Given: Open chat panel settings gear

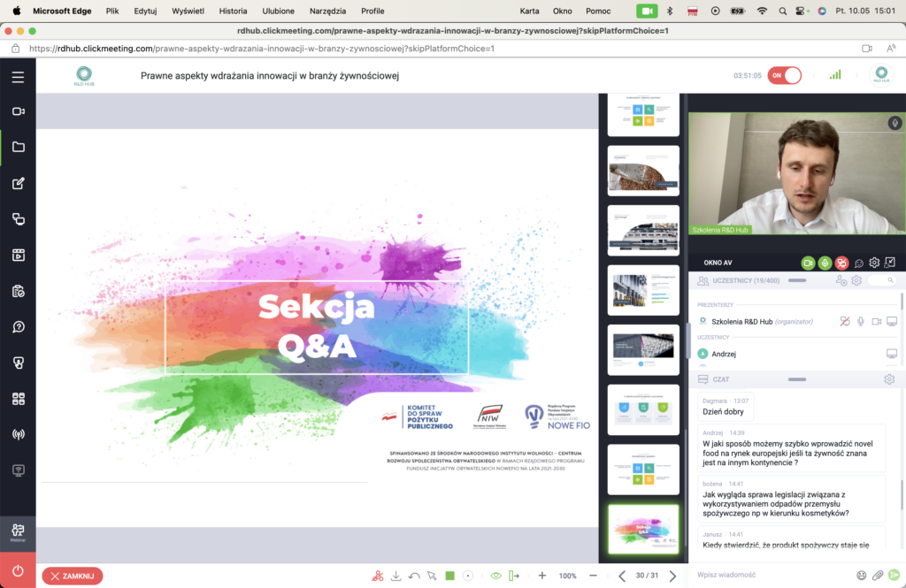Looking at the screenshot, I should point(889,379).
